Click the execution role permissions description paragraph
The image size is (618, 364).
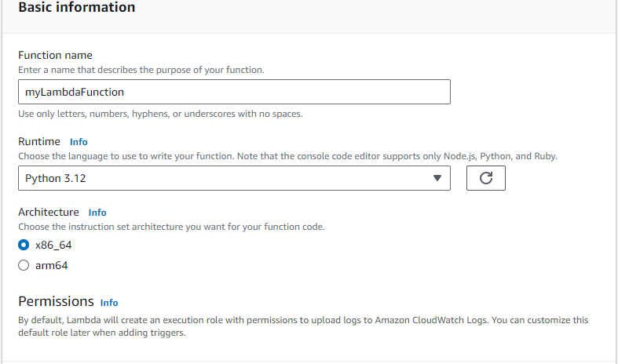tap(303, 326)
